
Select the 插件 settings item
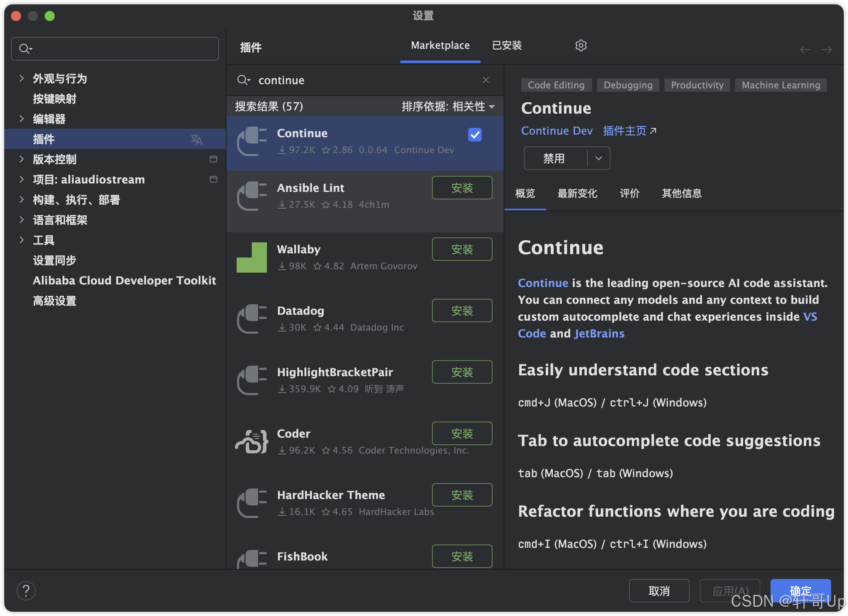pyautogui.click(x=115, y=139)
